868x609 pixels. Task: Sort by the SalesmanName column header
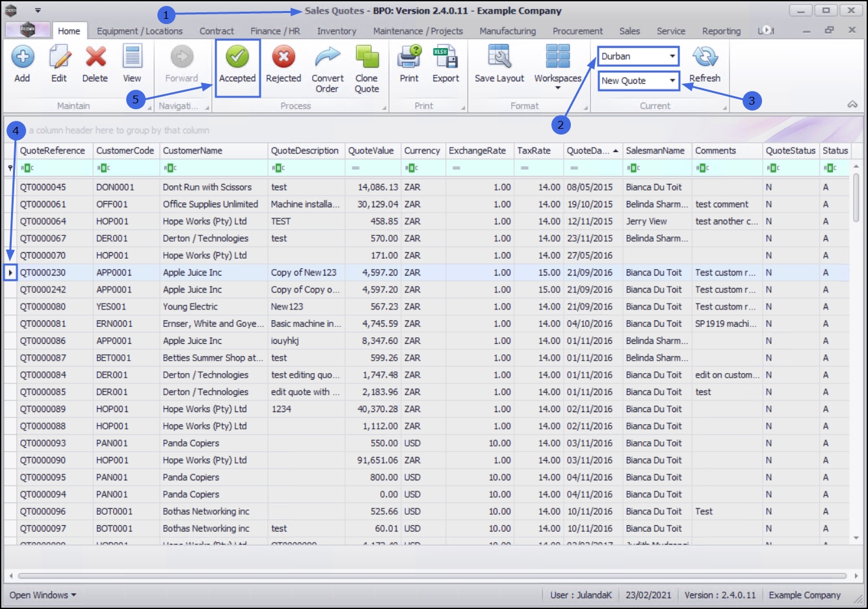click(x=657, y=150)
